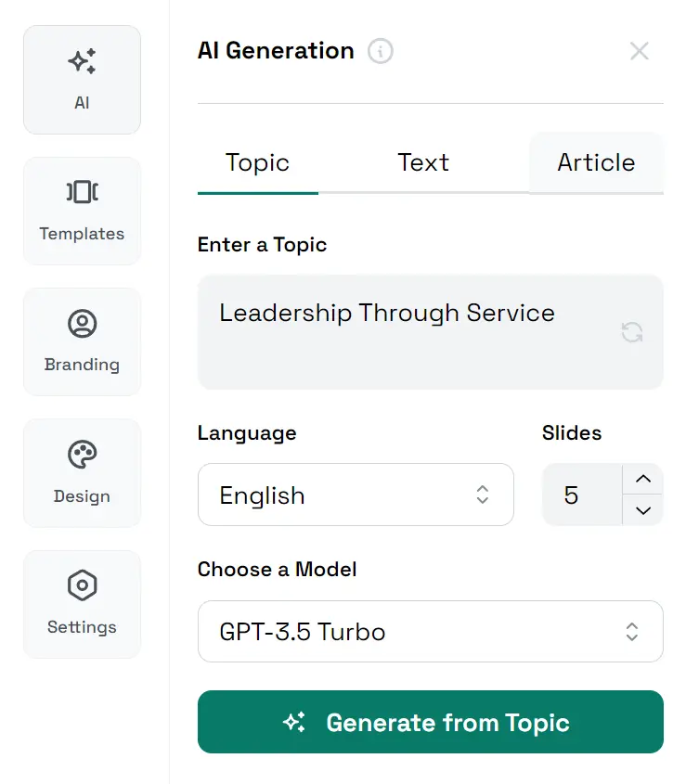This screenshot has width=686, height=784.
Task: Click the Language selector chevron
Action: tap(483, 495)
